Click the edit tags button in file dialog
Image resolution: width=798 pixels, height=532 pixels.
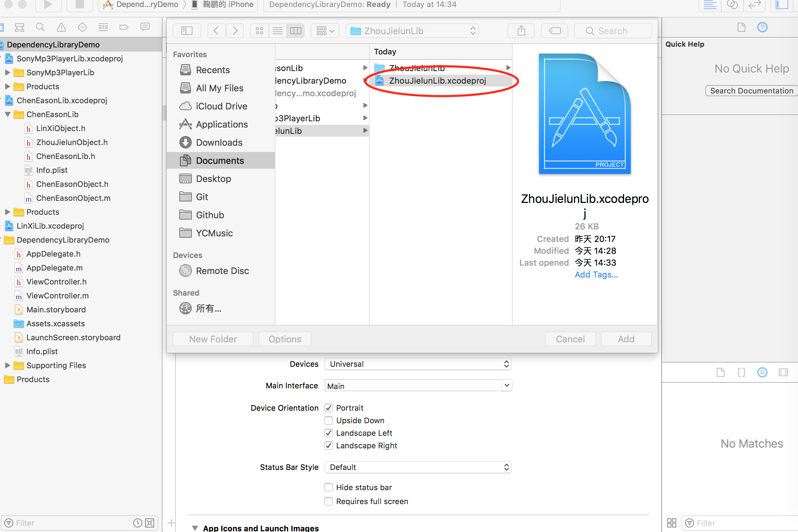coord(555,31)
